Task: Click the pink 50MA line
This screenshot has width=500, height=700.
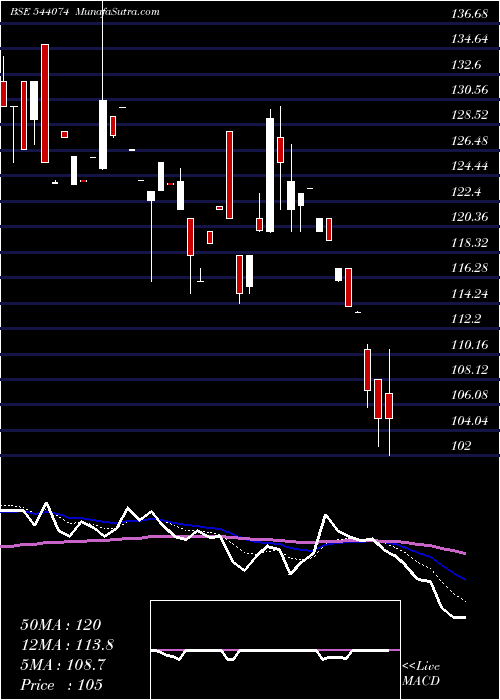Action: pyautogui.click(x=232, y=539)
